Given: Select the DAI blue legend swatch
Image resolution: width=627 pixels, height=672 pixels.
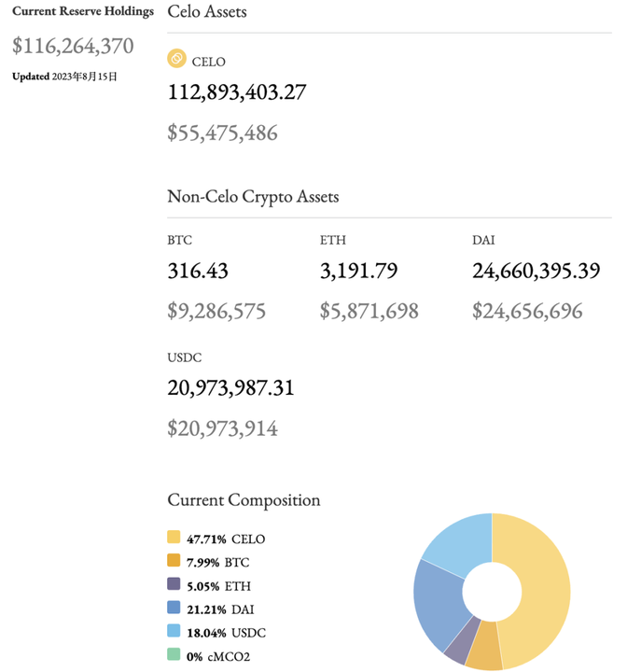Looking at the screenshot, I should point(174,608).
